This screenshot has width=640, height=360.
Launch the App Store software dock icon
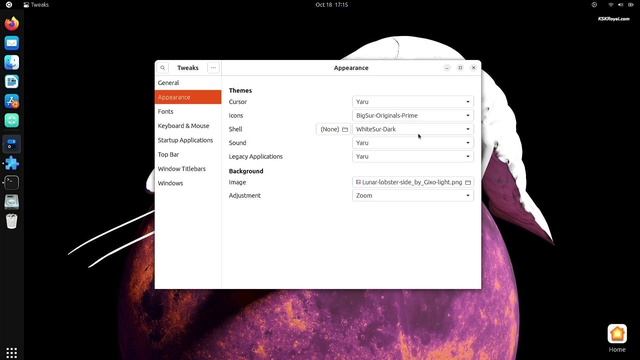12,101
